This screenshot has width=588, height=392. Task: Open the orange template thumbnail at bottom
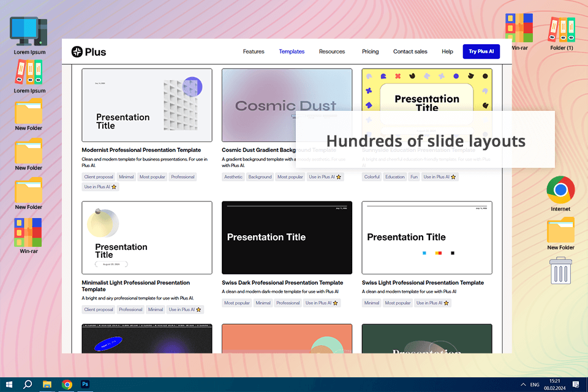pos(287,339)
